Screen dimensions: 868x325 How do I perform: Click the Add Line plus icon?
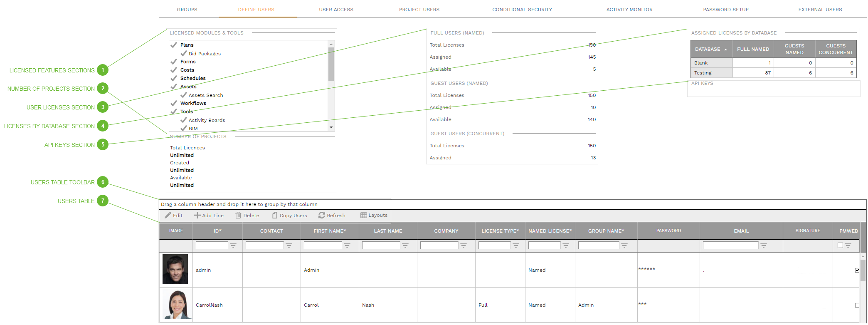(197, 216)
